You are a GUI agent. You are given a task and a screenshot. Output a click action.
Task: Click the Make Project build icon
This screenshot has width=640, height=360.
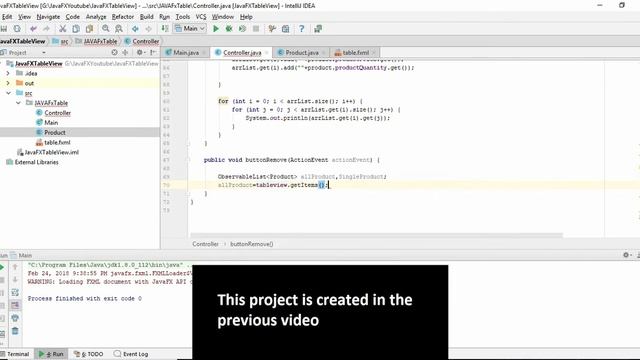pyautogui.click(x=164, y=29)
